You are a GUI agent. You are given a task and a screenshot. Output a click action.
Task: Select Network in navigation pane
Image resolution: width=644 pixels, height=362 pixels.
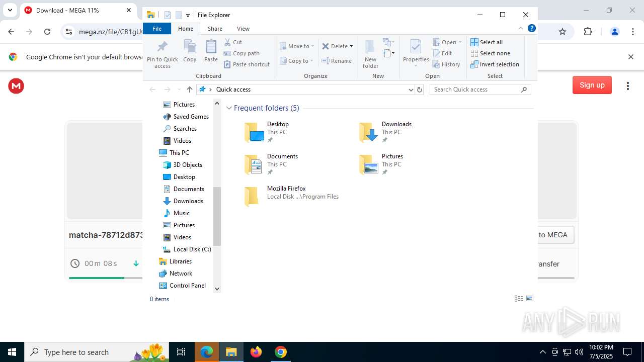click(x=176, y=274)
